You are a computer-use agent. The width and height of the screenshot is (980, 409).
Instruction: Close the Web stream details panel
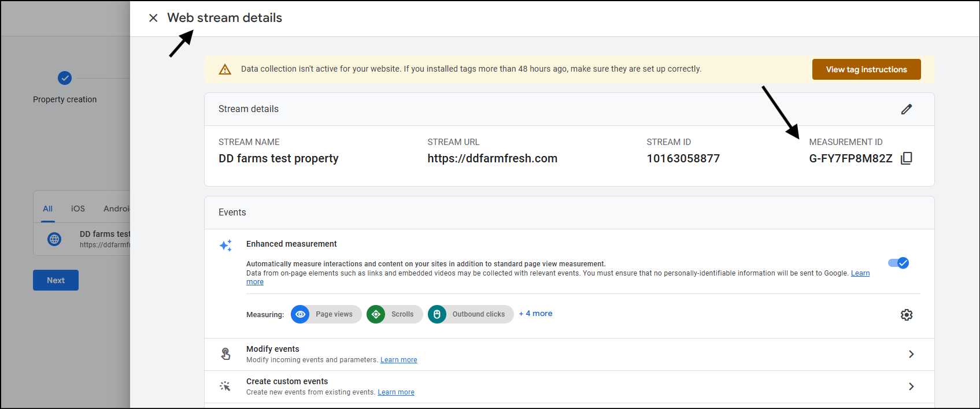pyautogui.click(x=153, y=18)
